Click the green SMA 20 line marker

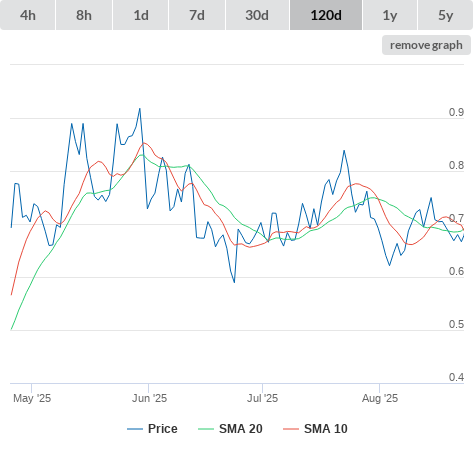point(206,429)
